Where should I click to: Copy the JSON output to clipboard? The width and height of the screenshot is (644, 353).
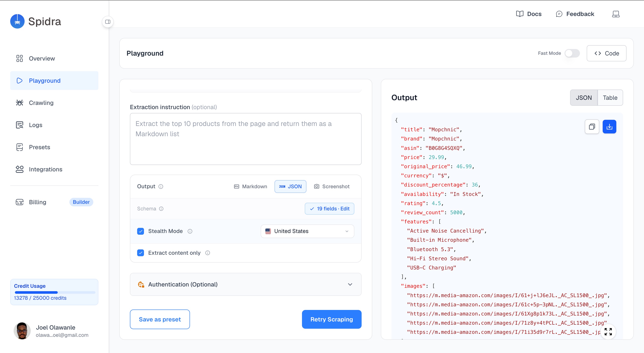tap(592, 127)
